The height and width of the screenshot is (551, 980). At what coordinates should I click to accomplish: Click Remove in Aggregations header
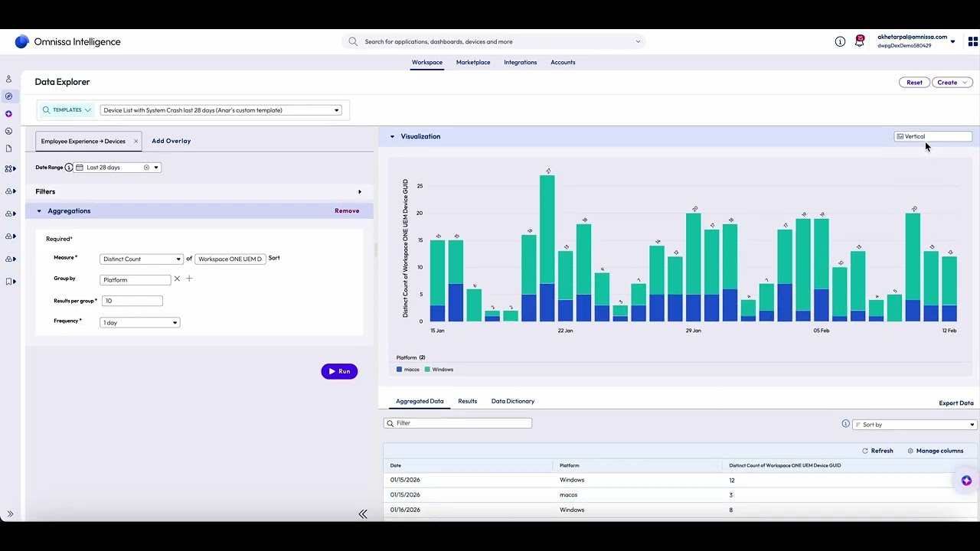347,211
